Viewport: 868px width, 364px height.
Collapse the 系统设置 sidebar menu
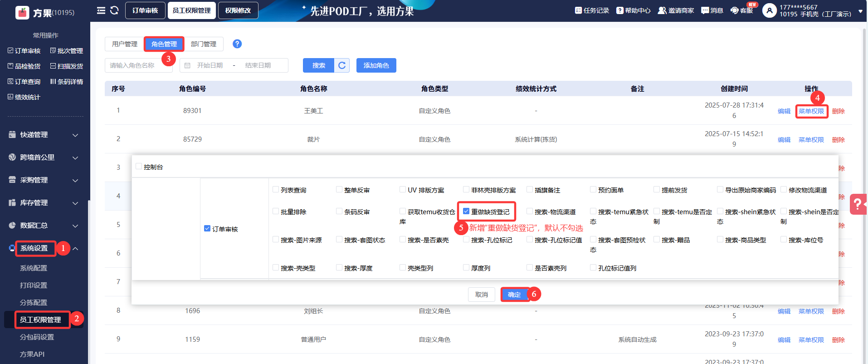[x=75, y=248]
